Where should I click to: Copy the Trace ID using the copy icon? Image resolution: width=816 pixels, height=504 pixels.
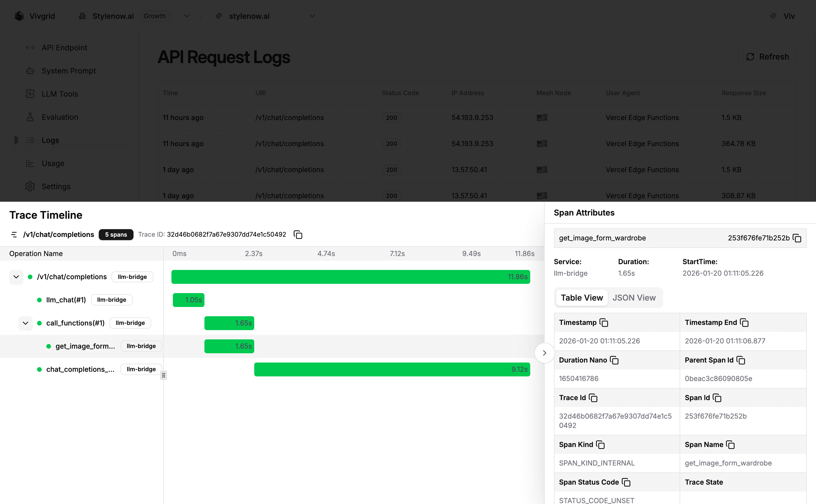point(298,234)
